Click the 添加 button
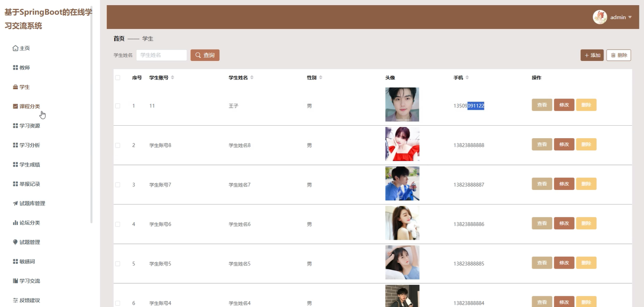Viewport: 644px width, 307px height. click(592, 55)
